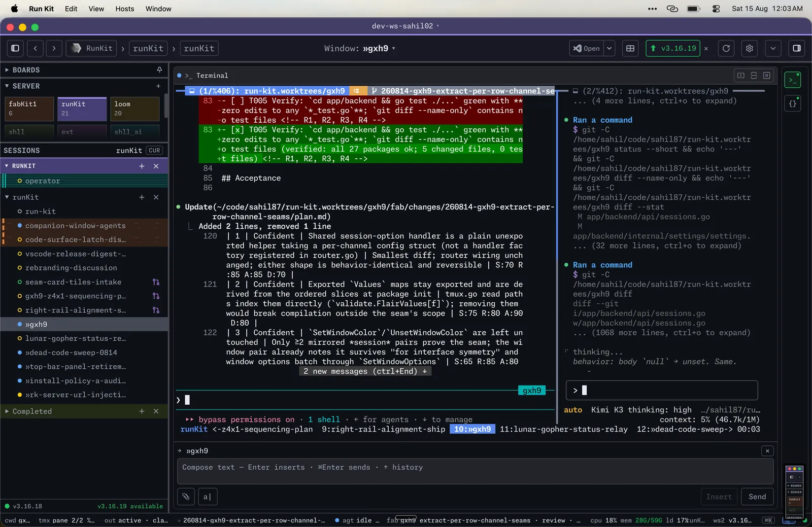The height and width of the screenshot is (527, 812).
Task: Open settings gear in the toolbar
Action: click(750, 48)
